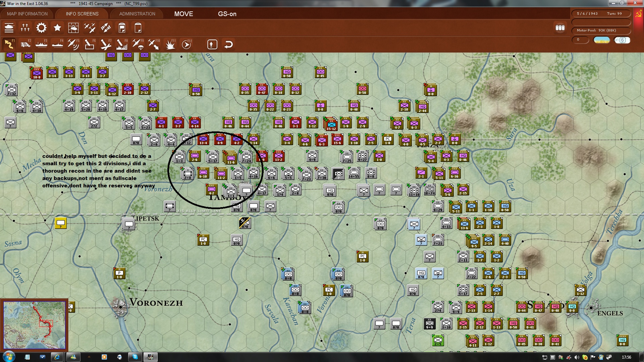Click the clear weather wheat field indicator

pos(601,40)
